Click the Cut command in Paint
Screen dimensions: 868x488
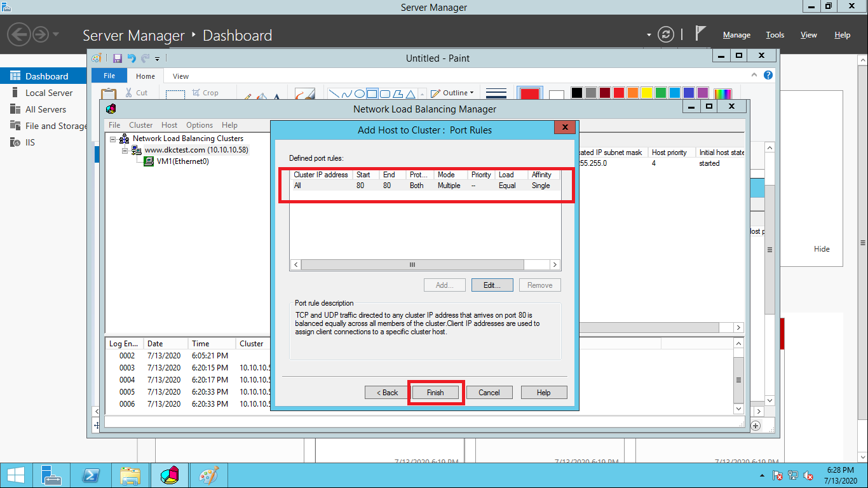136,93
